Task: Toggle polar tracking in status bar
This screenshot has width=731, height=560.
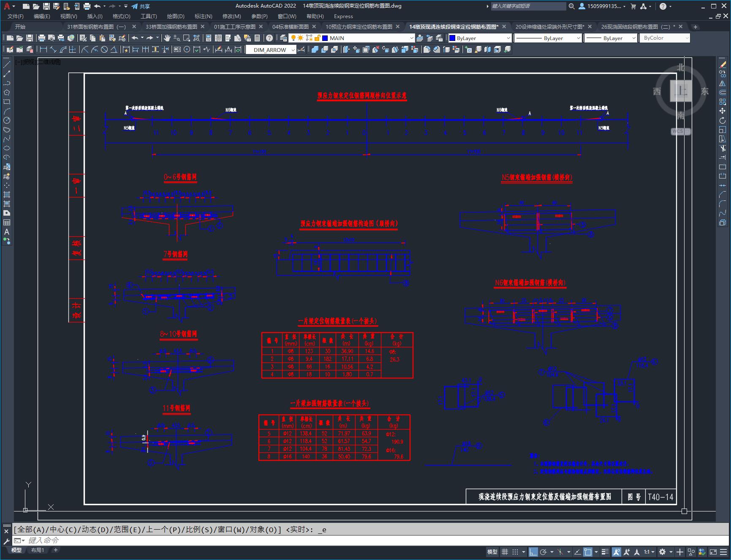Action: pos(543,552)
